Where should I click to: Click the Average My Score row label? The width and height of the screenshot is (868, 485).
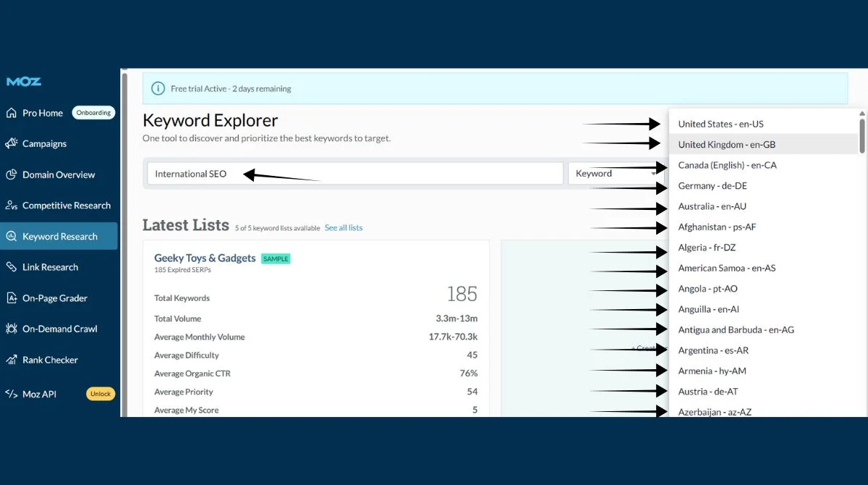186,410
